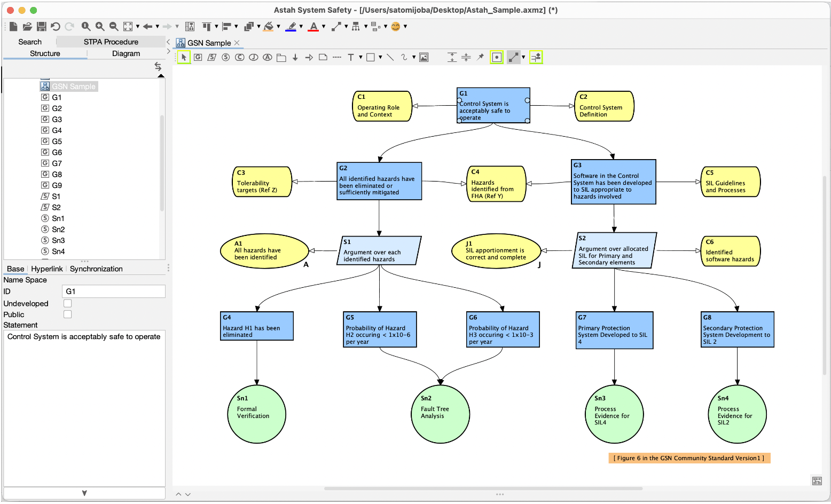Screen dimensions: 831x504
Task: Select the image insertion tool
Action: (x=422, y=57)
